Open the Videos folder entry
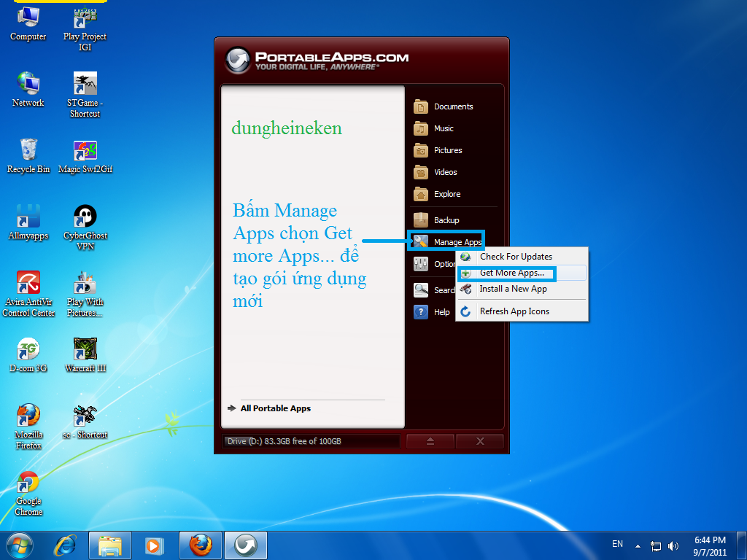This screenshot has width=747, height=560. point(436,172)
